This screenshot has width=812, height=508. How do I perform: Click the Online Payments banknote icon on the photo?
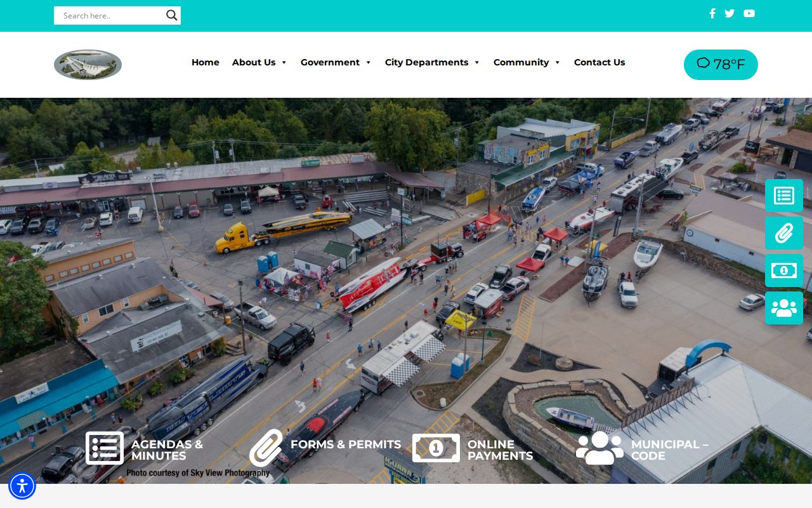[436, 448]
